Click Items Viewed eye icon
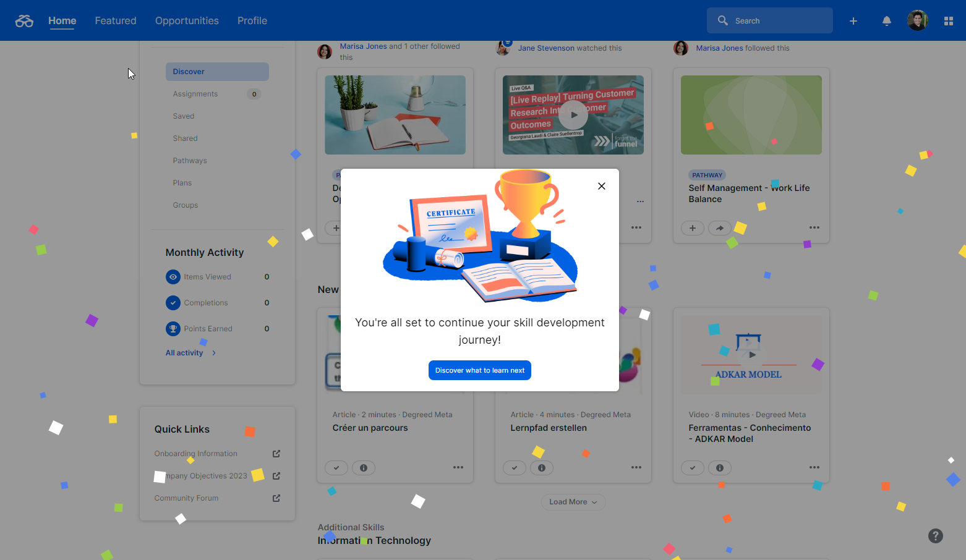This screenshot has height=560, width=966. [x=173, y=277]
